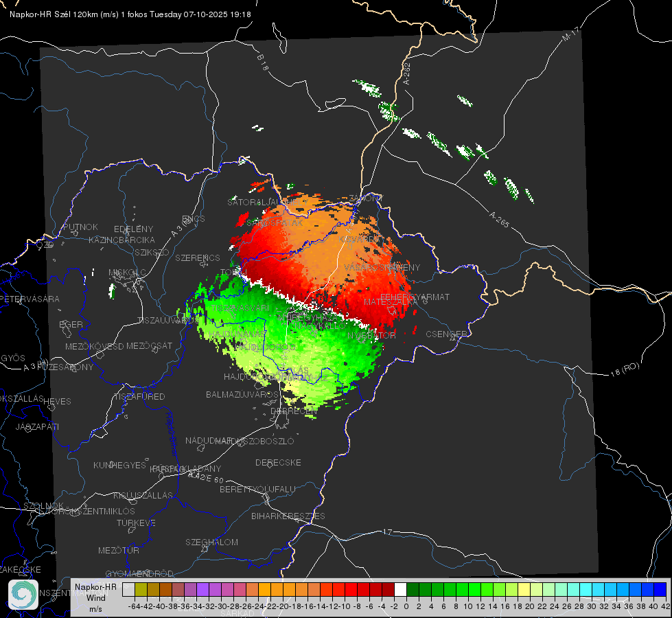The height and width of the screenshot is (618, 672).
Task: Click the SATORALJAUJHELY town label
Action: pos(268,202)
